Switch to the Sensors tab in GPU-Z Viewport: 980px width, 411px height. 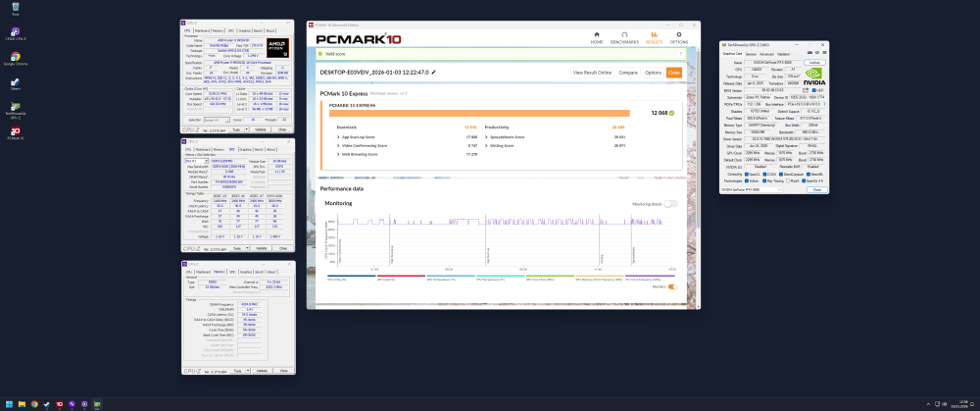(x=751, y=54)
